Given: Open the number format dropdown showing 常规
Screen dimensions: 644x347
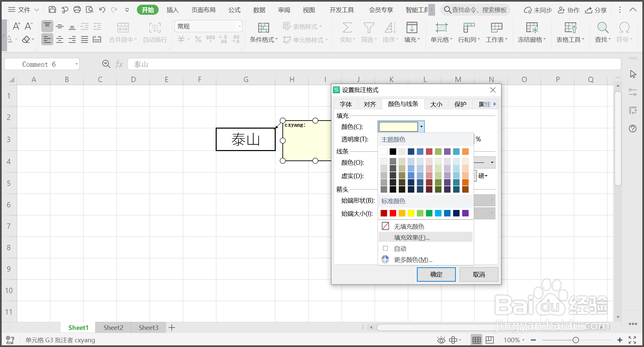Looking at the screenshot, I should 208,26.
